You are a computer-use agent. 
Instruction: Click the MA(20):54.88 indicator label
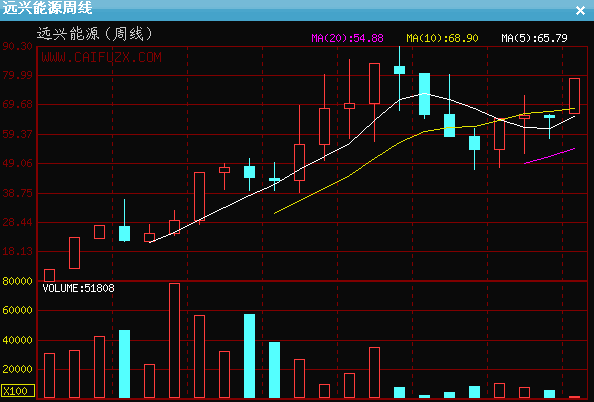pos(347,38)
